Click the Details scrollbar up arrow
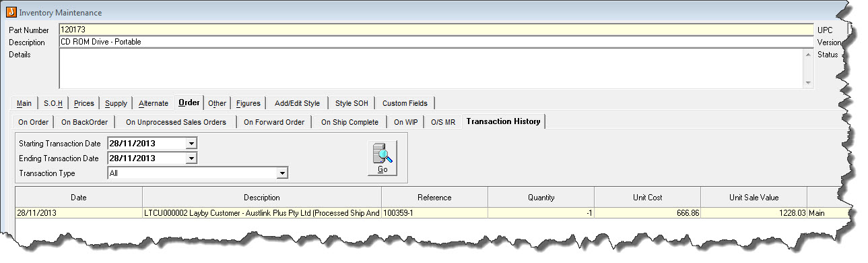 808,55
